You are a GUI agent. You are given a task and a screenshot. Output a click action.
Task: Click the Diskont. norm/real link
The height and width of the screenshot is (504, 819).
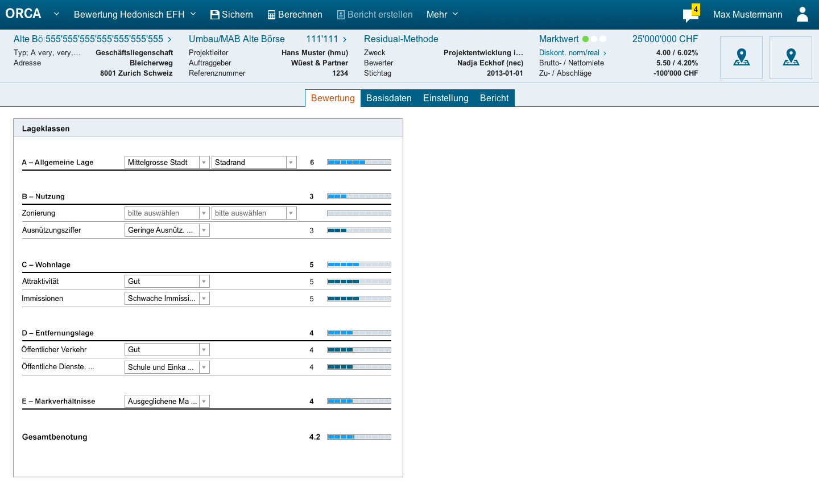click(x=573, y=53)
